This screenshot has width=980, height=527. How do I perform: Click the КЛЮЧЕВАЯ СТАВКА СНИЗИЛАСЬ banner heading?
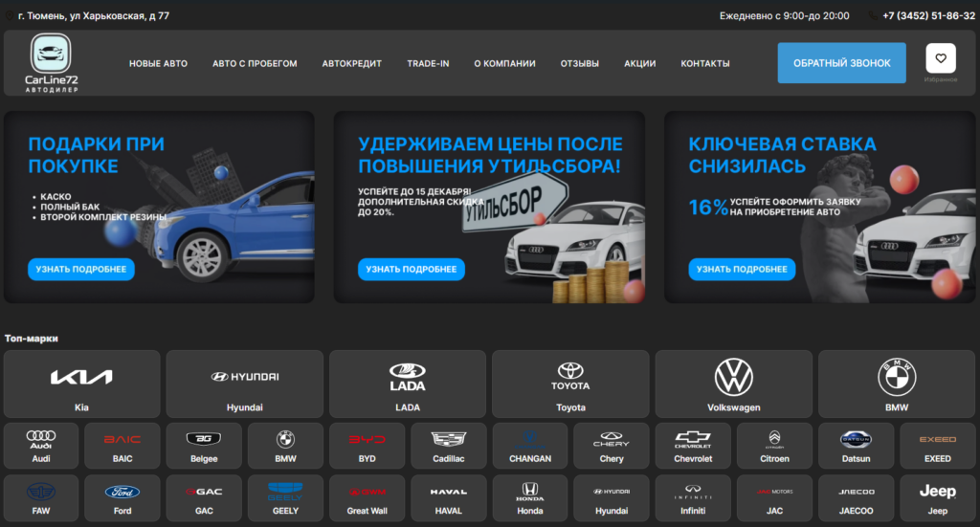click(x=783, y=155)
